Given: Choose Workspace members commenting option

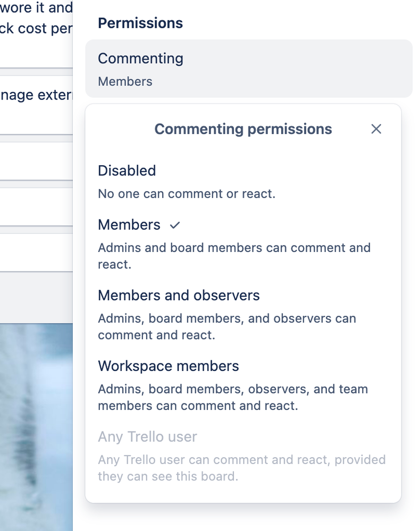Looking at the screenshot, I should pyautogui.click(x=243, y=386).
